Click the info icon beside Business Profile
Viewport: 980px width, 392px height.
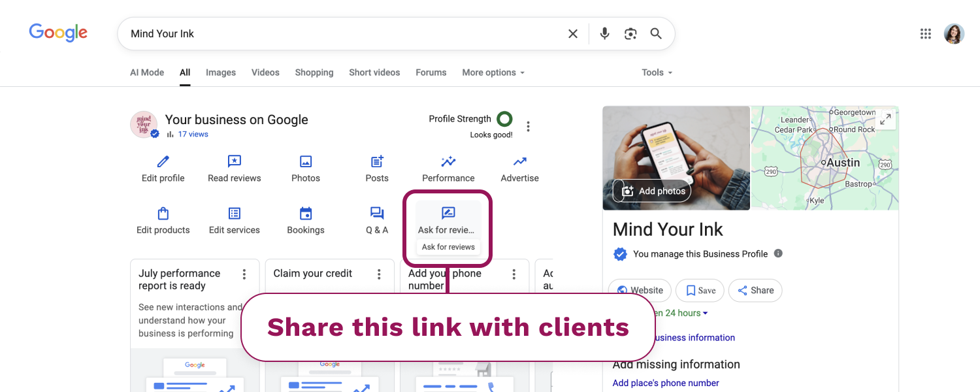(x=778, y=253)
